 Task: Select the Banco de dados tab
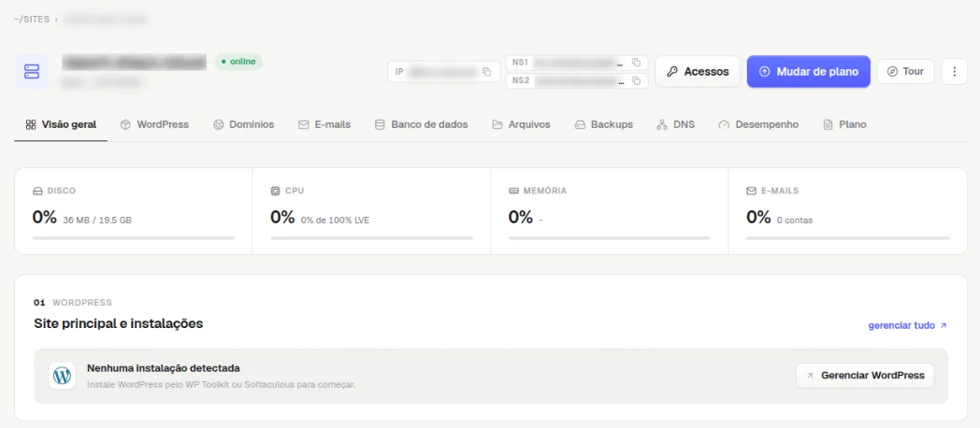pos(421,124)
